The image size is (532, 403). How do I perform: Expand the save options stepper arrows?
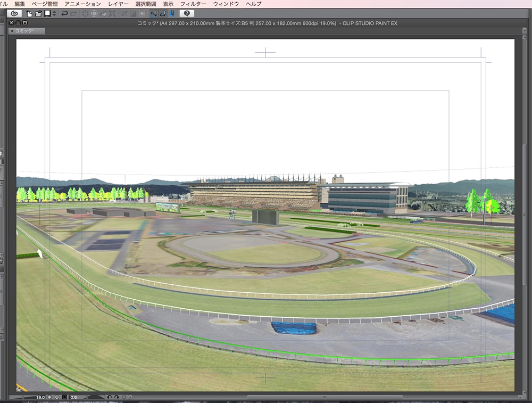pos(54,14)
